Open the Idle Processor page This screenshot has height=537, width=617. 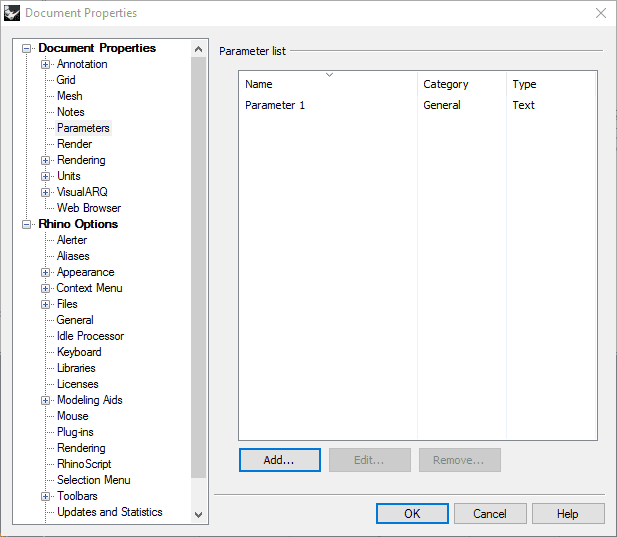coord(90,336)
